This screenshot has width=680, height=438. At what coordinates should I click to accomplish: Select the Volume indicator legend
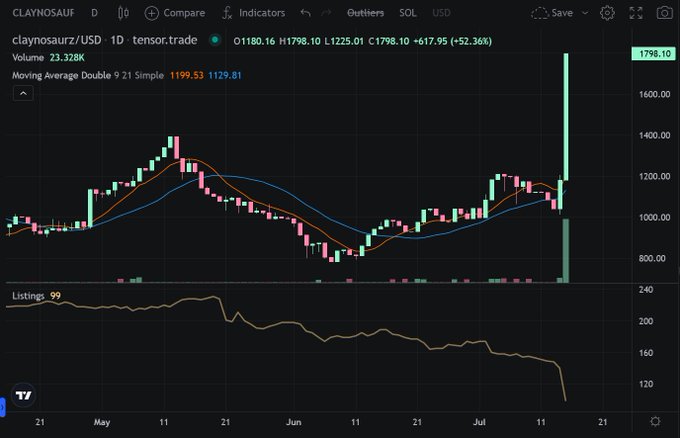pos(28,58)
